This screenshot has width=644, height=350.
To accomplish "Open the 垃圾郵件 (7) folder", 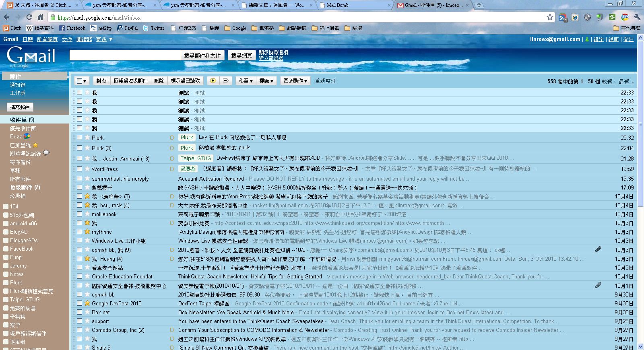I will (x=25, y=187).
